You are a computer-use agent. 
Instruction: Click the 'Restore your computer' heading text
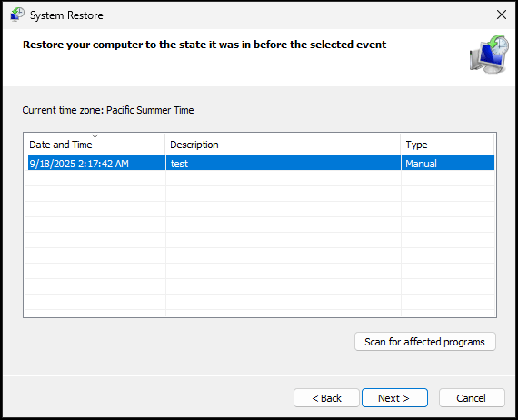tap(204, 45)
